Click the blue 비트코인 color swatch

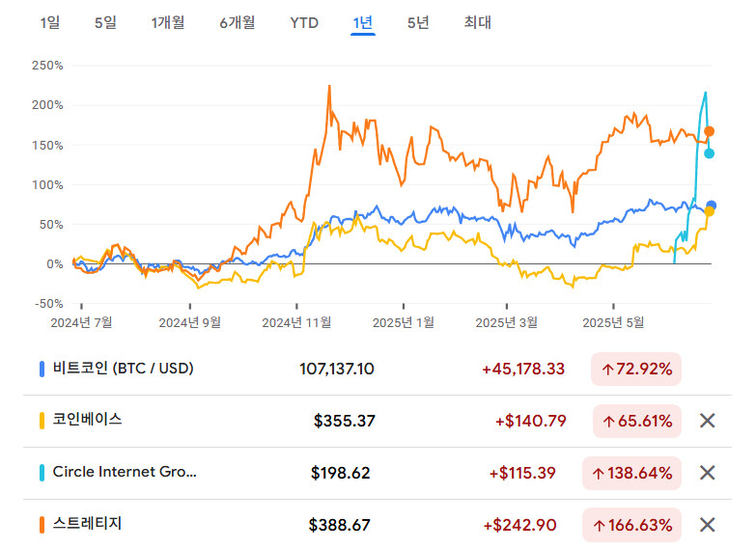[42, 369]
